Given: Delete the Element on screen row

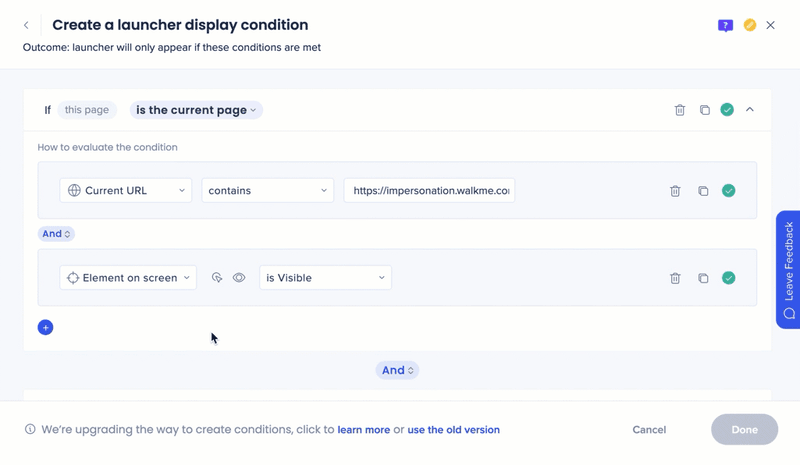Looking at the screenshot, I should [x=675, y=278].
